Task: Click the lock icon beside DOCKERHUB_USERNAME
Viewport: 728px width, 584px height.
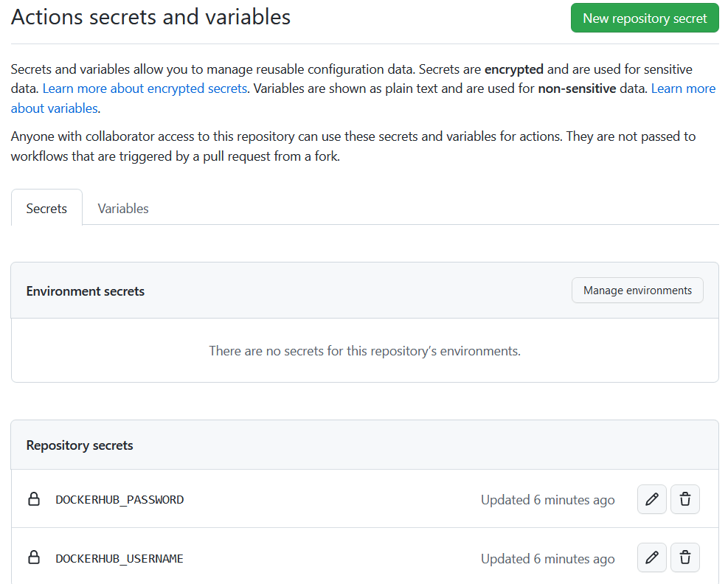Action: [34, 557]
